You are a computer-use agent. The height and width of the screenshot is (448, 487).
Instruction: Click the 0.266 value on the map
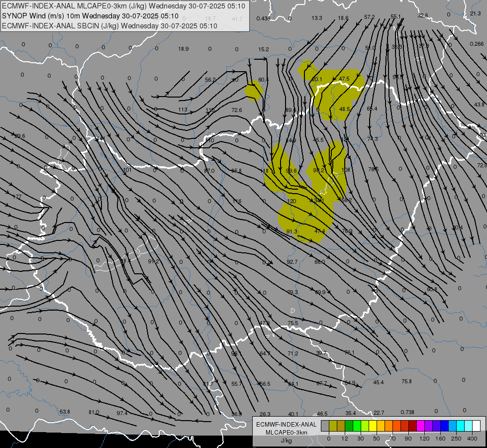click(477, 44)
